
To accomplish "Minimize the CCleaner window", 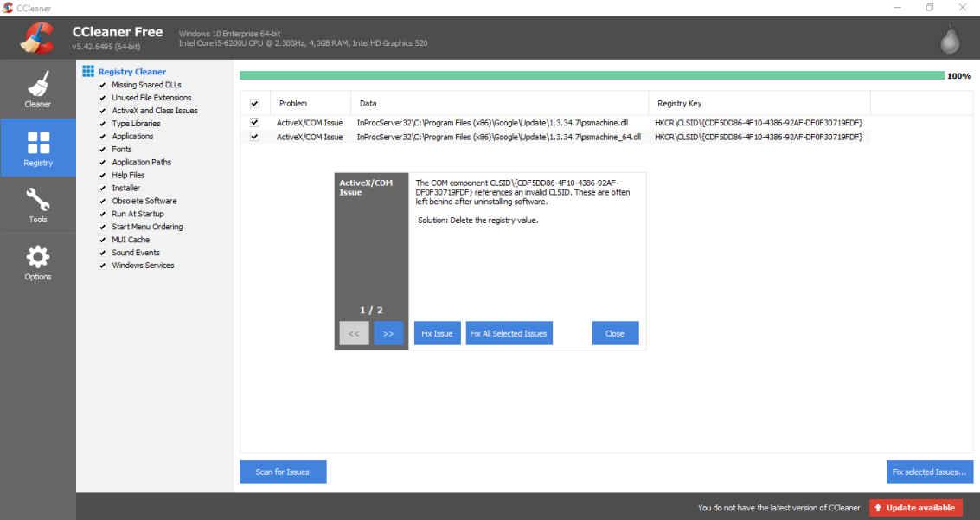I will pos(897,8).
